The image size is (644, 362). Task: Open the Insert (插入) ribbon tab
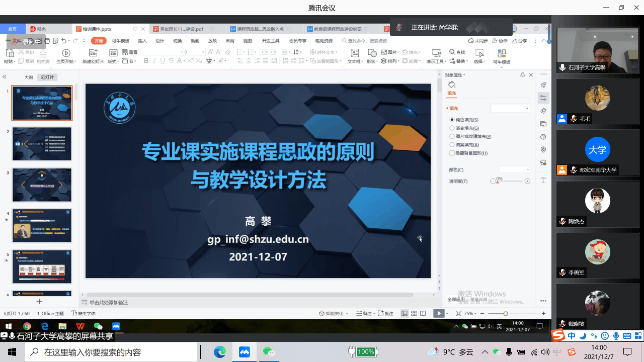pyautogui.click(x=142, y=41)
